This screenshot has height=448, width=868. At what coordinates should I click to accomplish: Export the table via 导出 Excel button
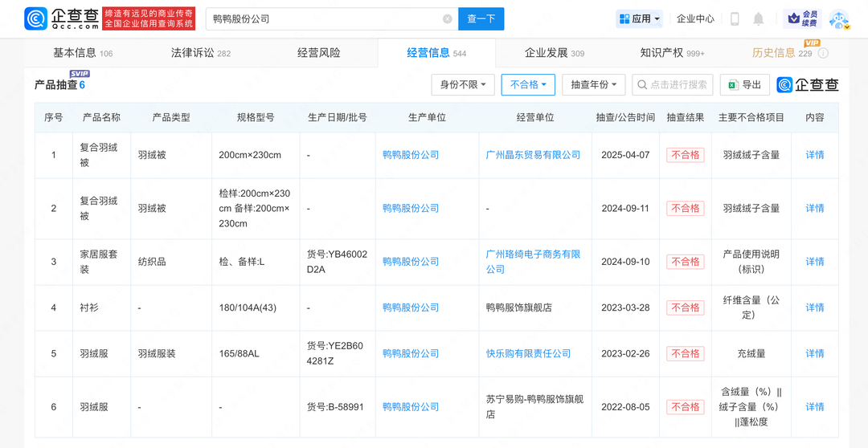point(745,84)
